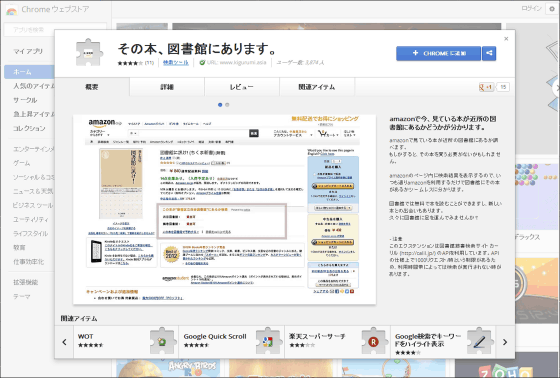The height and width of the screenshot is (378, 560).
Task: Open the settings gear icon
Action: point(552,9)
